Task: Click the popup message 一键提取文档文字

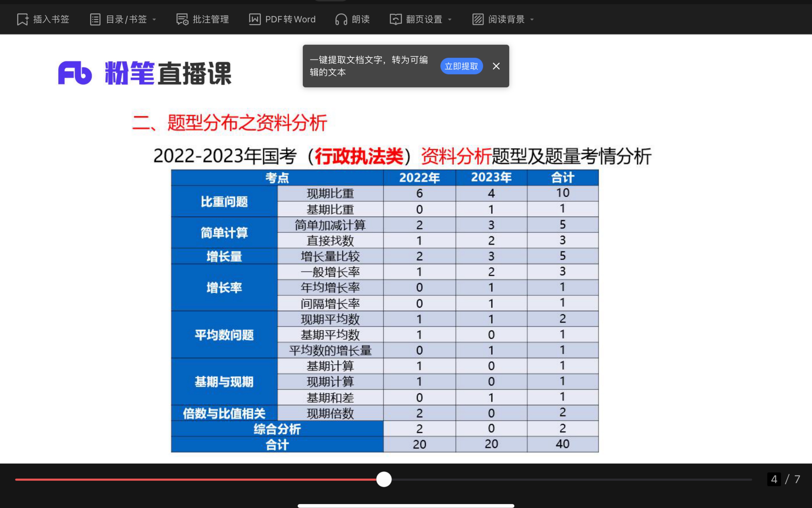Action: coord(369,66)
